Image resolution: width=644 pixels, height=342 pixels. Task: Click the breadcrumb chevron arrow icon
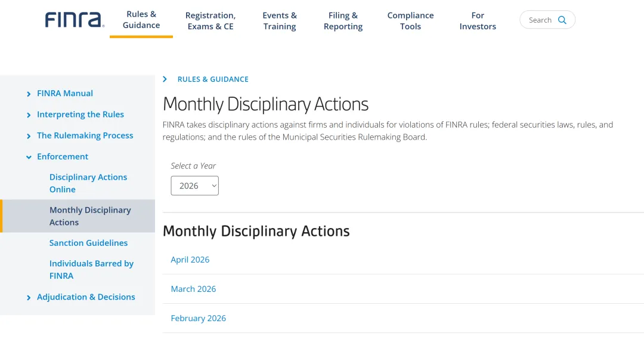[165, 79]
